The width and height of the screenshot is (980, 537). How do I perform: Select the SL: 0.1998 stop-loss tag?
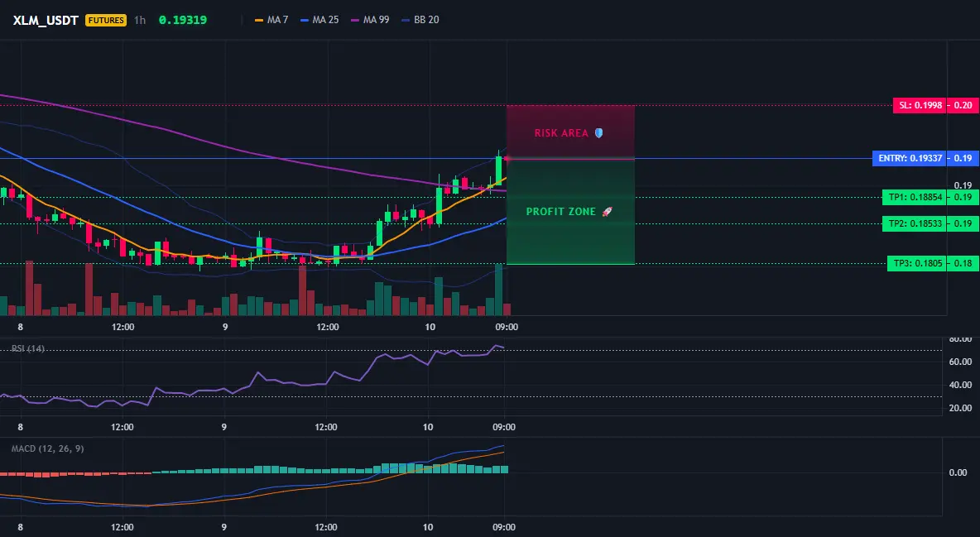click(x=920, y=105)
